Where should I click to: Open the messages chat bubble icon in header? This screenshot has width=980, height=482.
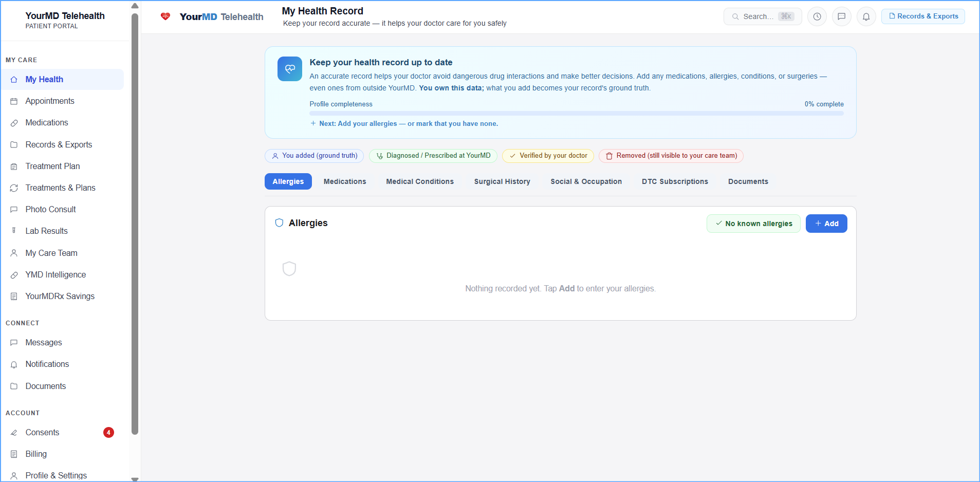pyautogui.click(x=842, y=16)
